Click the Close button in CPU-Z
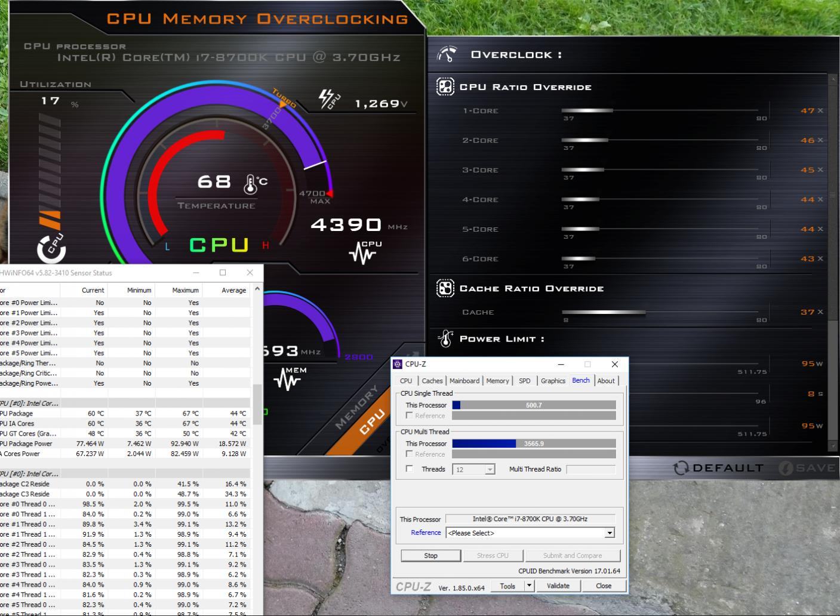The image size is (840, 616). (604, 586)
